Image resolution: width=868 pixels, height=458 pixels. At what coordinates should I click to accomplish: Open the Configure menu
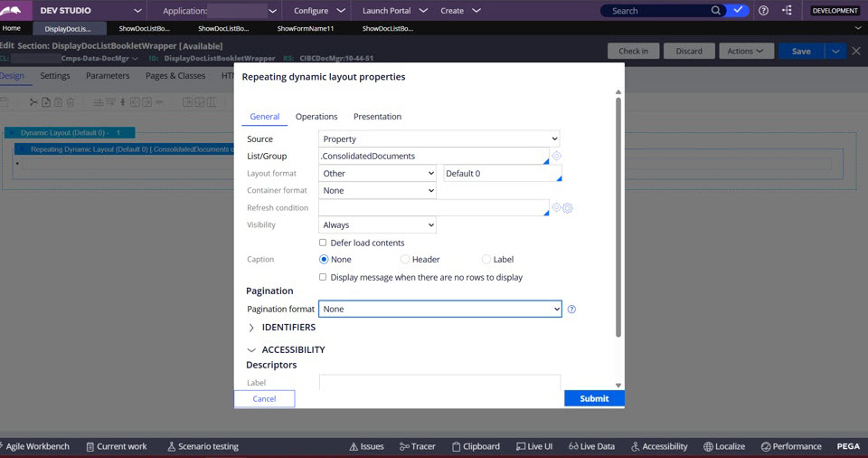[318, 11]
